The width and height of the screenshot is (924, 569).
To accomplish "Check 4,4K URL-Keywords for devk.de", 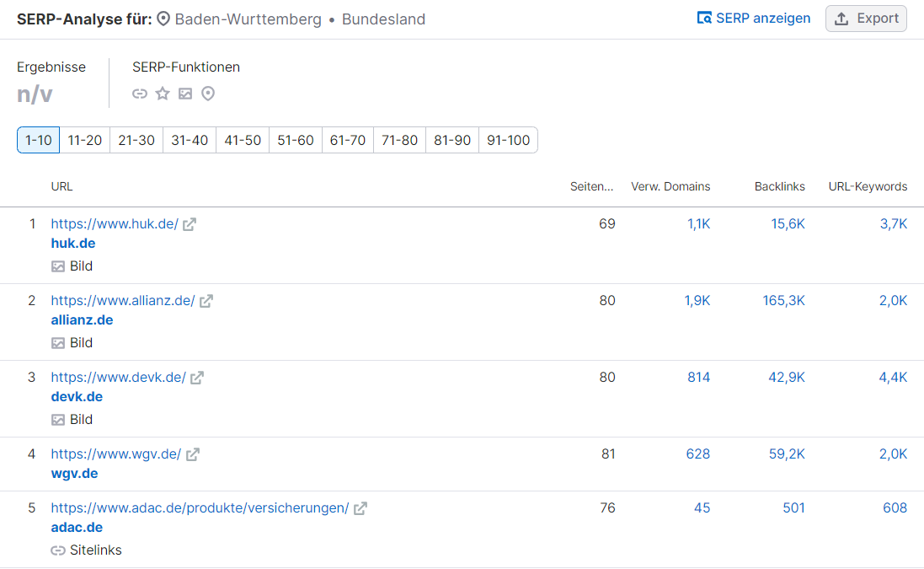I will tap(893, 377).
